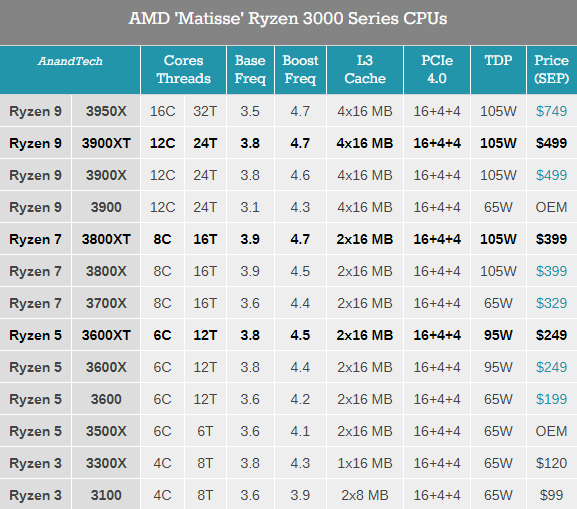Viewport: 577px width, 509px height.
Task: Click the 4x16 MB cache in 3900XT row
Action: (365, 143)
